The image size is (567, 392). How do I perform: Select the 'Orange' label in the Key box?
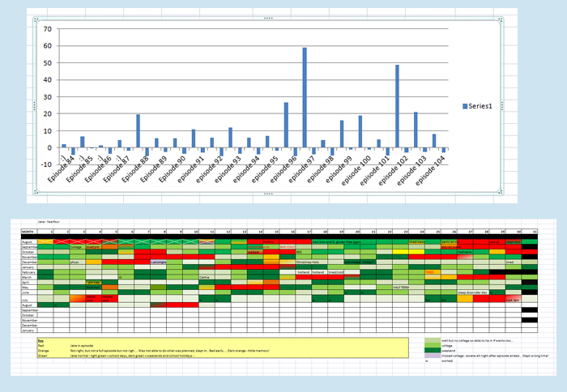(44, 351)
